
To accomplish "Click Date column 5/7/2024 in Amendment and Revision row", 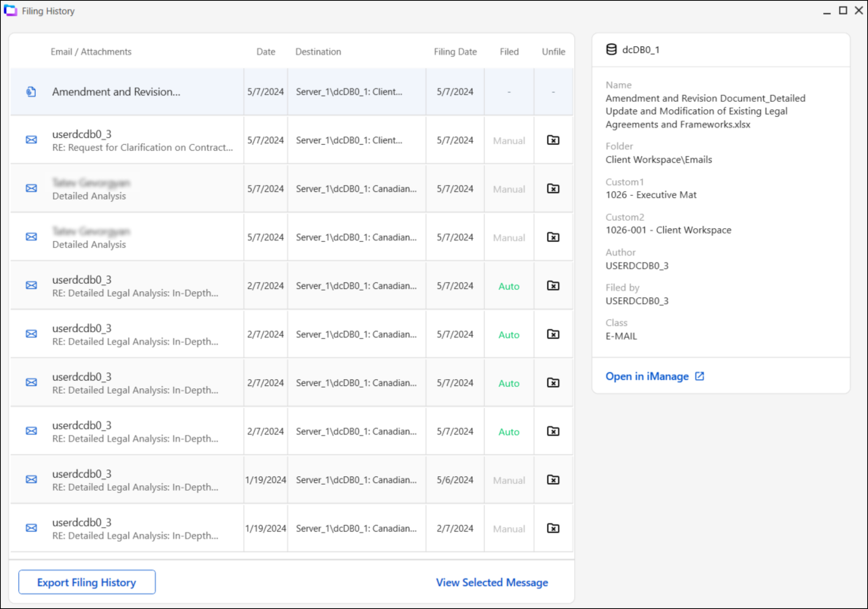I will click(x=266, y=92).
